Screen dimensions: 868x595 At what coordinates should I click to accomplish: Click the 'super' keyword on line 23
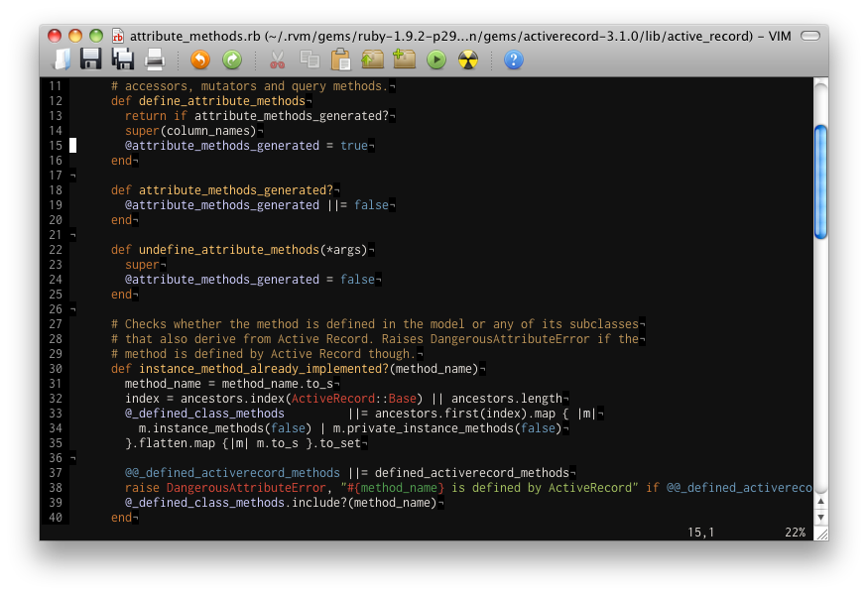click(142, 265)
